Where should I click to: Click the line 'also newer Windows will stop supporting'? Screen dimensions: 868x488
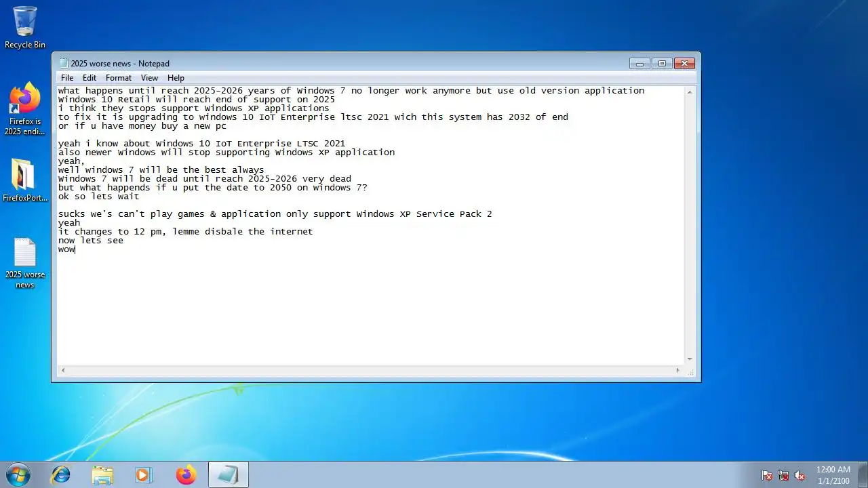(x=226, y=152)
